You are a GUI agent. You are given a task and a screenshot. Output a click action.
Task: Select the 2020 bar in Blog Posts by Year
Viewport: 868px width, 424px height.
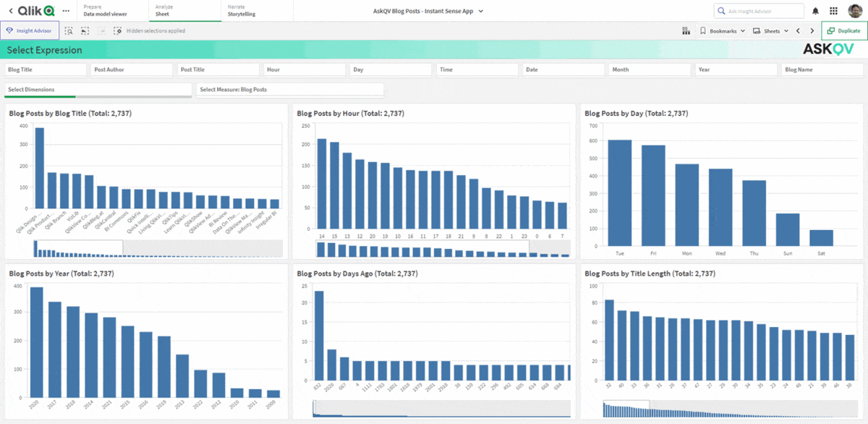pos(36,343)
